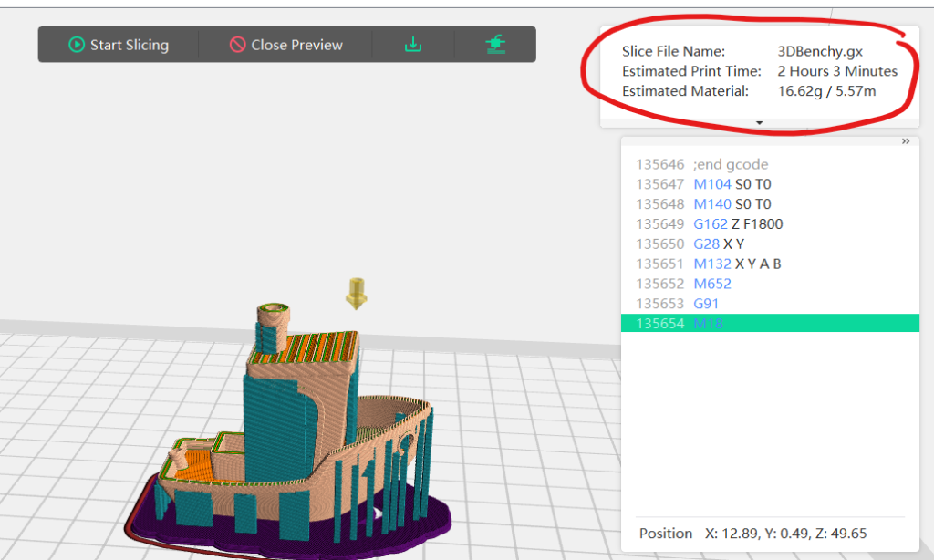Collapse the slice info panel arrow
The width and height of the screenshot is (934, 560).
(759, 123)
